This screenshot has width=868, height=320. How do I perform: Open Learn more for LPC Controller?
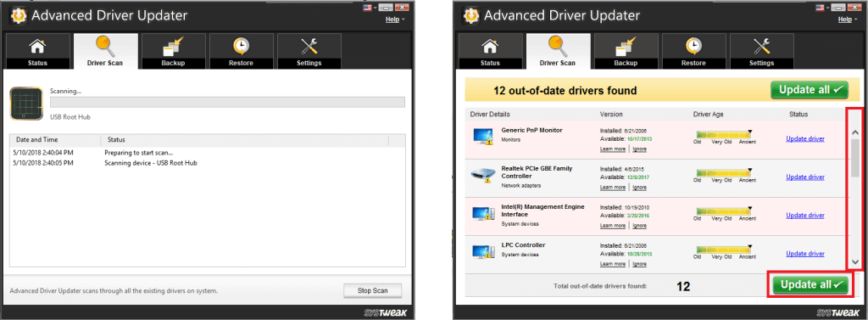(x=613, y=264)
